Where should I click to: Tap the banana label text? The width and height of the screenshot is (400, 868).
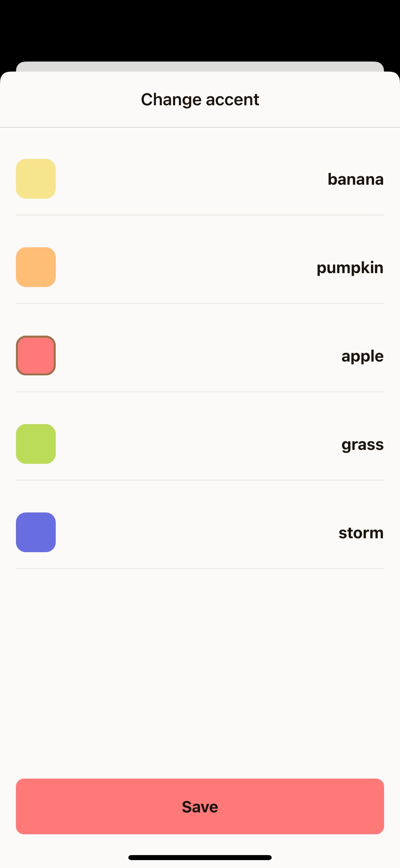pyautogui.click(x=355, y=180)
